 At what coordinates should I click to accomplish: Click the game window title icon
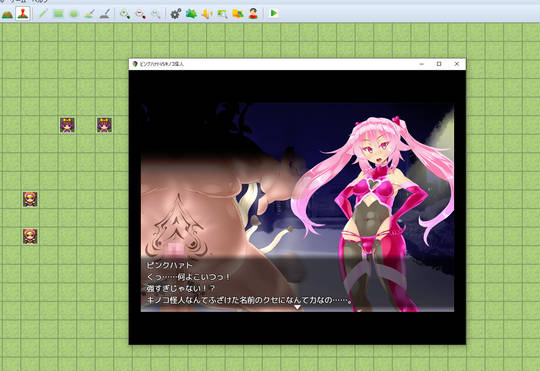pos(135,64)
